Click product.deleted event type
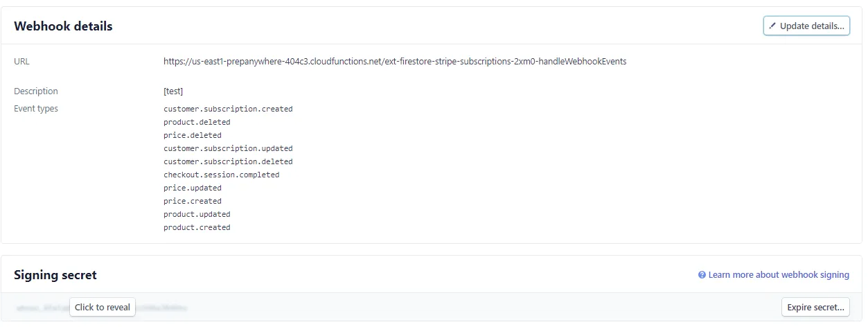This screenshot has height=327, width=868. (197, 122)
